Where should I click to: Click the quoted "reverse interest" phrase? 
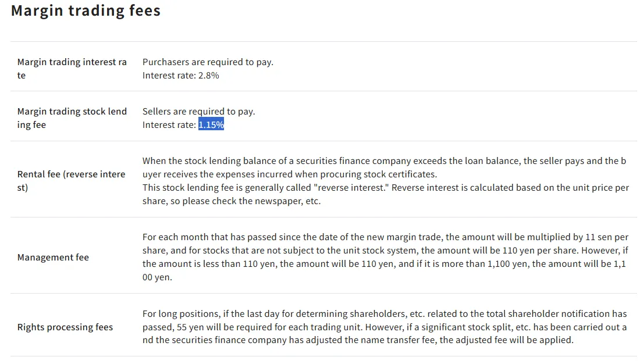point(351,188)
